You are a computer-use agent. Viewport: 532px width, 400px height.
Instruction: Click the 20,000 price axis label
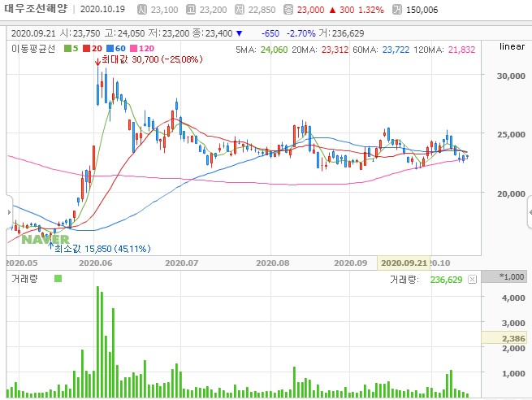pos(511,193)
